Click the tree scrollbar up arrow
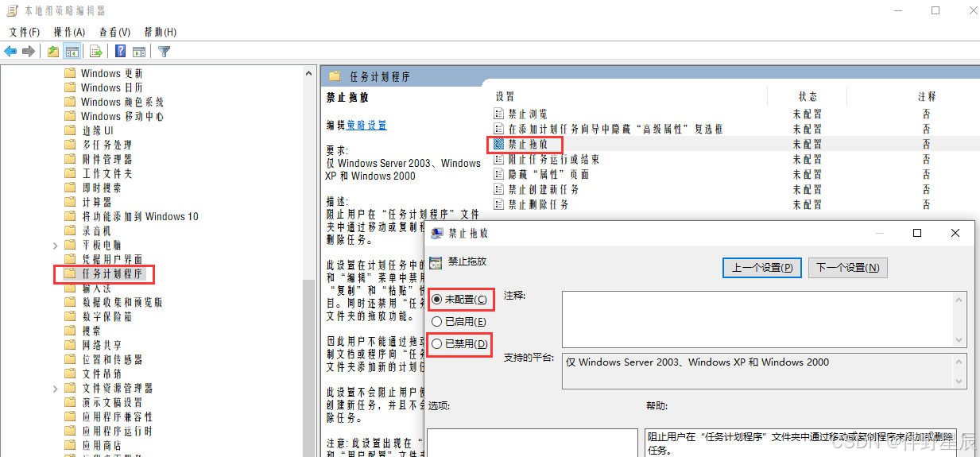 coord(309,72)
